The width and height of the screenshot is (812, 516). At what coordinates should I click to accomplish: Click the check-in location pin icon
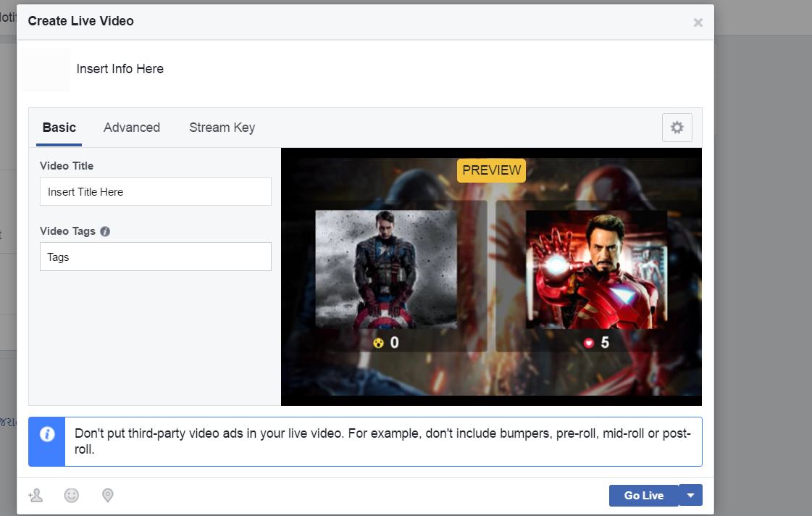click(x=107, y=495)
